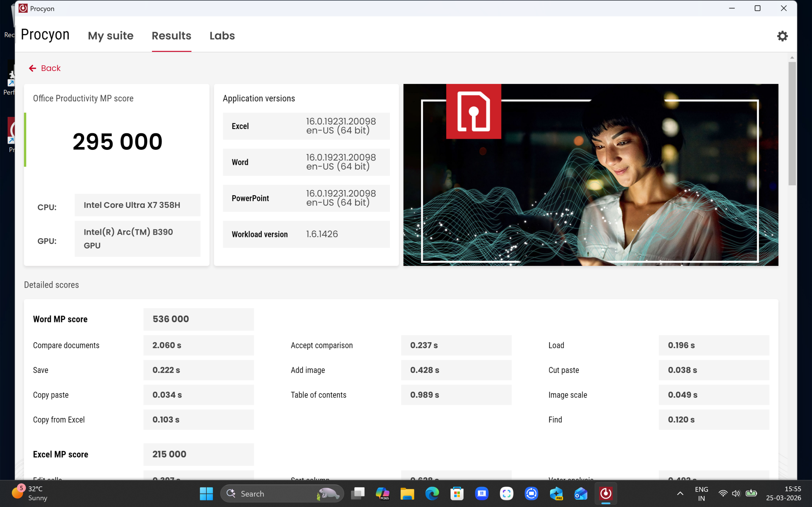Click the Procyon app logo in title bar
Viewport: 812px width, 507px height.
click(x=23, y=8)
